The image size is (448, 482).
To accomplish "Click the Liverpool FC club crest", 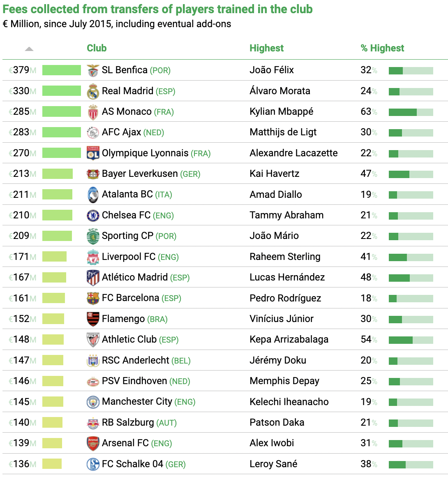I will click(93, 257).
